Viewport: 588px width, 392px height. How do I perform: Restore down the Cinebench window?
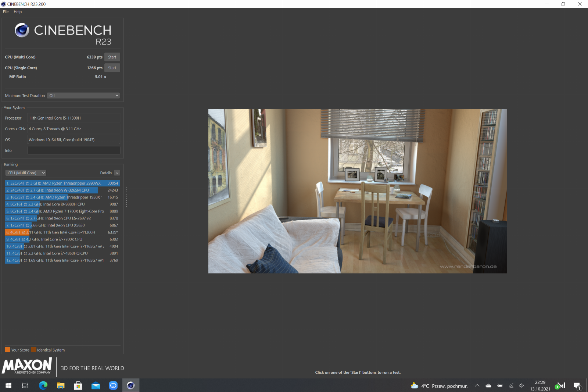[x=563, y=4]
